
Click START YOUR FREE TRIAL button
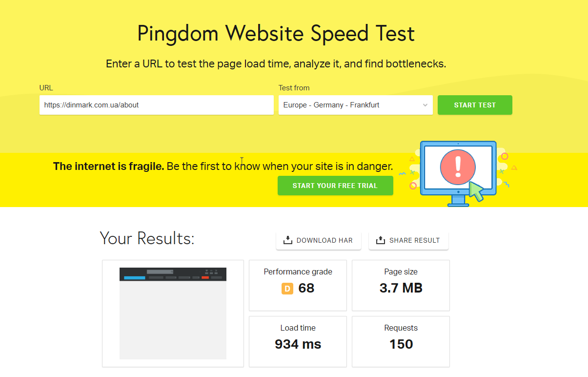[x=335, y=186]
